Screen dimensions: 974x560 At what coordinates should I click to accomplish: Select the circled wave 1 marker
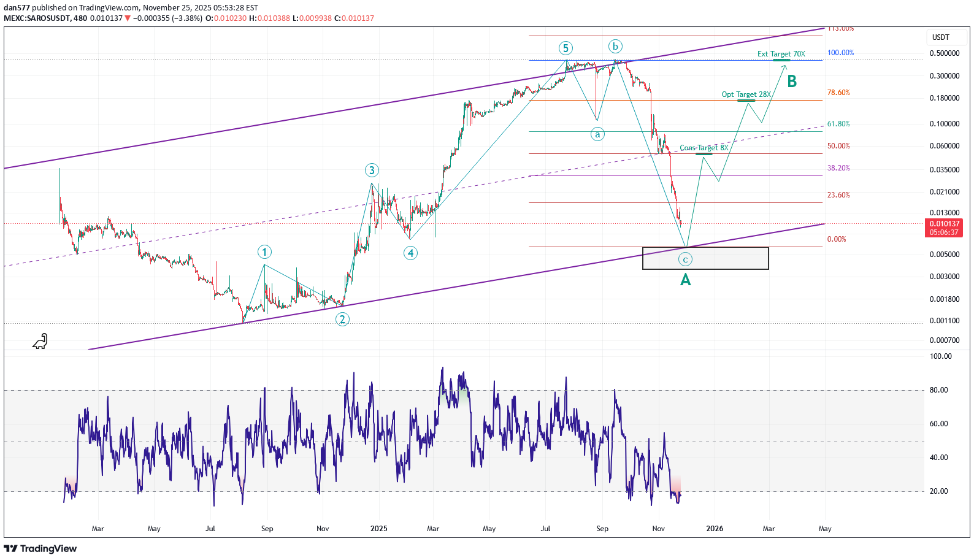coord(264,251)
